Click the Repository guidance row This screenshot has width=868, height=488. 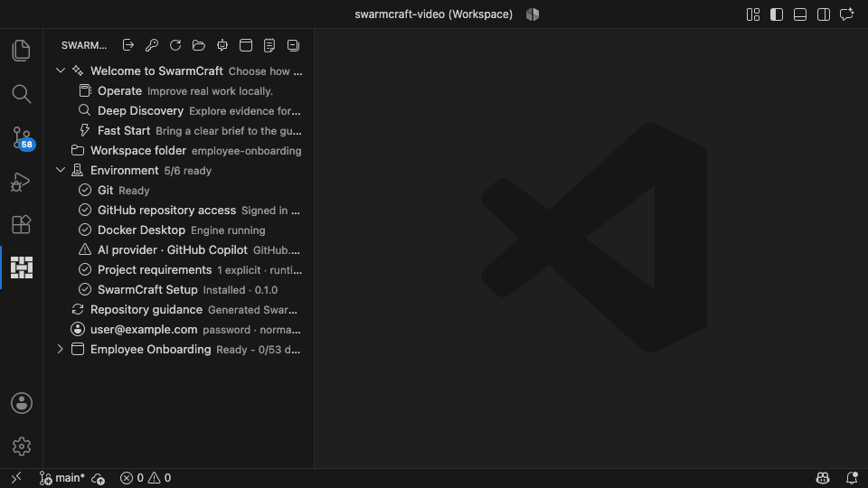click(x=178, y=310)
